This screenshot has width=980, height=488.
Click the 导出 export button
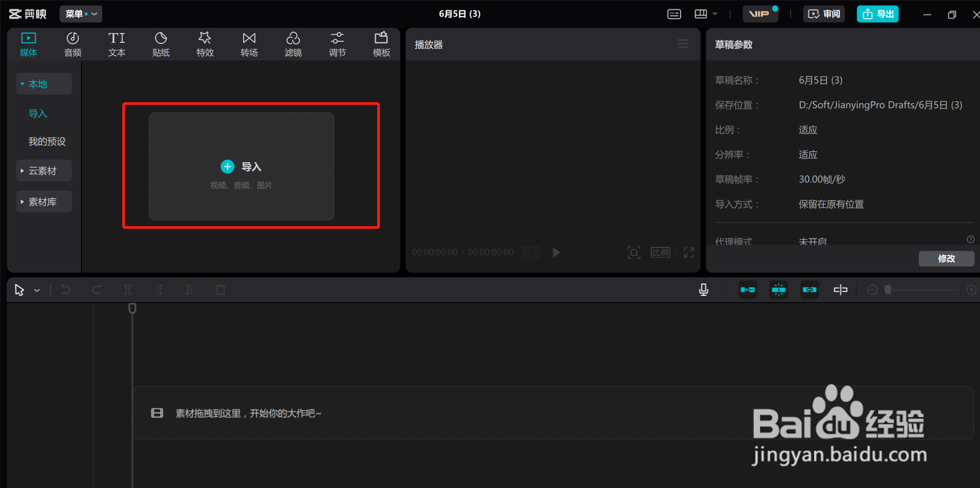point(878,14)
